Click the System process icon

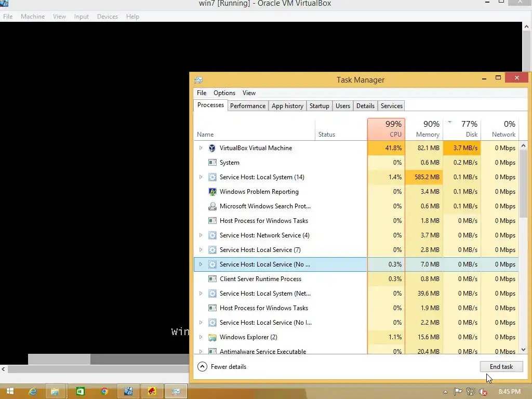point(212,163)
